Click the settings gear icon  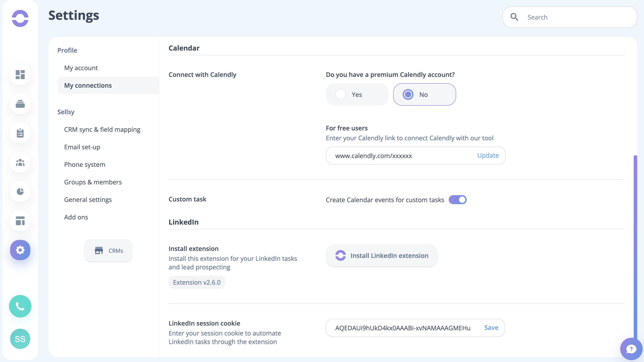[20, 250]
